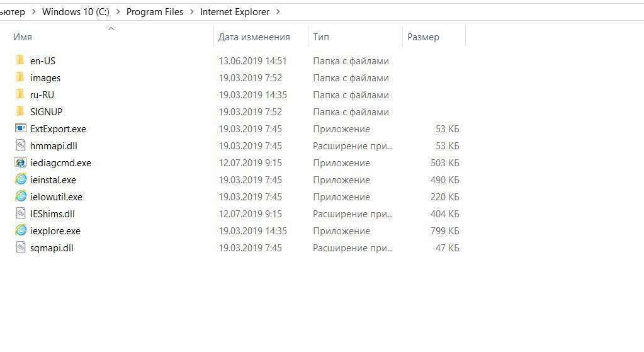Sort by Дата изменения column header
This screenshot has height=352, width=644.
pyautogui.click(x=254, y=37)
